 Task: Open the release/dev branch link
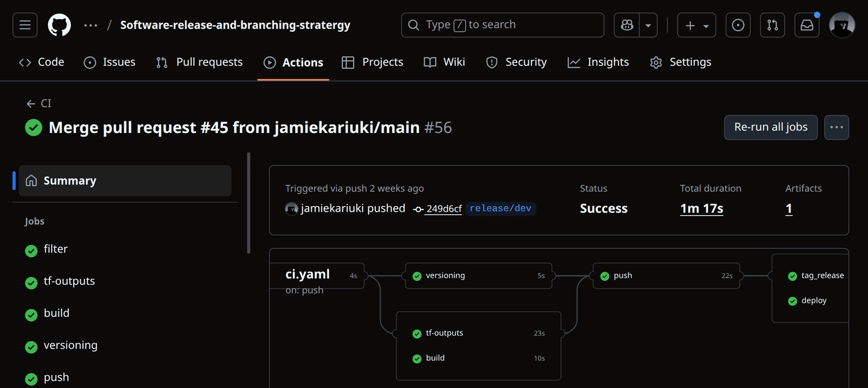click(500, 208)
